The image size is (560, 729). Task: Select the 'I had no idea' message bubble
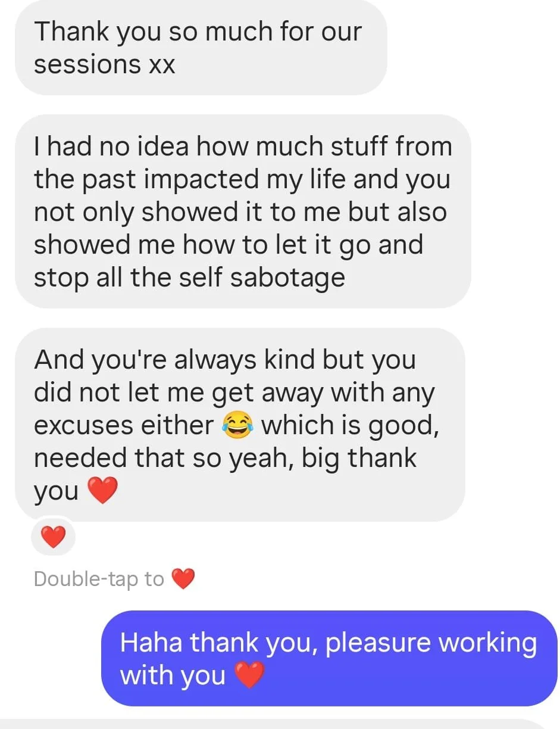click(x=243, y=211)
